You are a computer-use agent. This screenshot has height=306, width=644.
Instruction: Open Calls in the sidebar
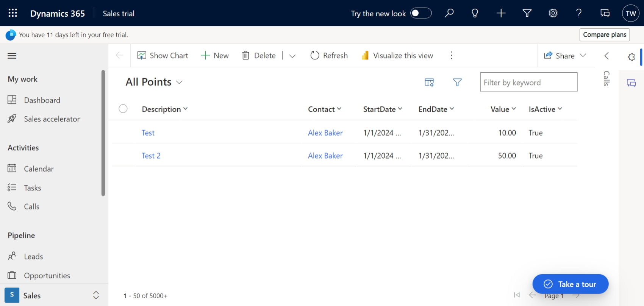[x=31, y=206]
